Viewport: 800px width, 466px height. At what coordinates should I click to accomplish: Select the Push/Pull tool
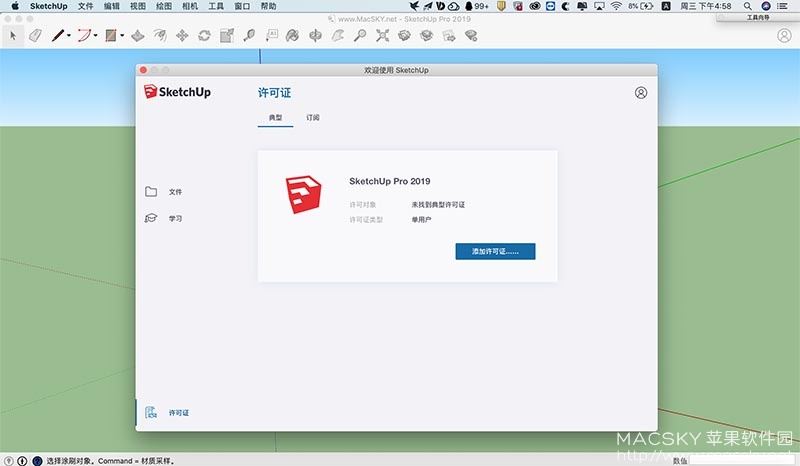tap(138, 36)
